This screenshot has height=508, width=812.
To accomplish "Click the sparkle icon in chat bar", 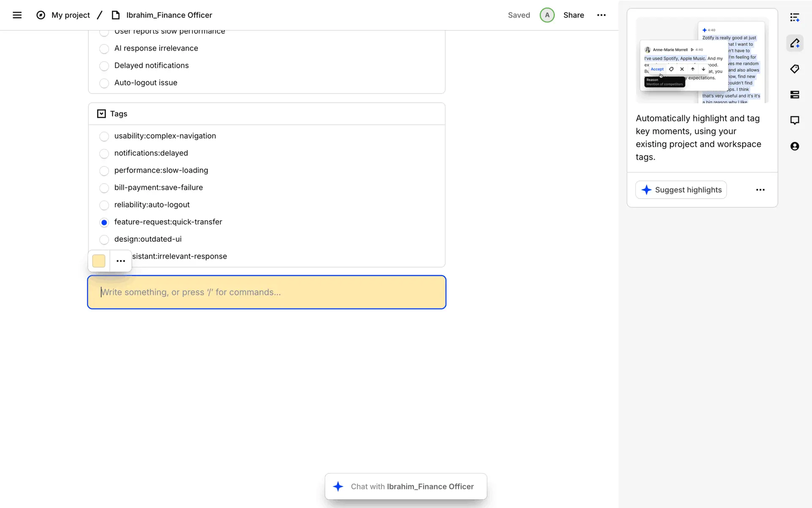I will [x=338, y=486].
